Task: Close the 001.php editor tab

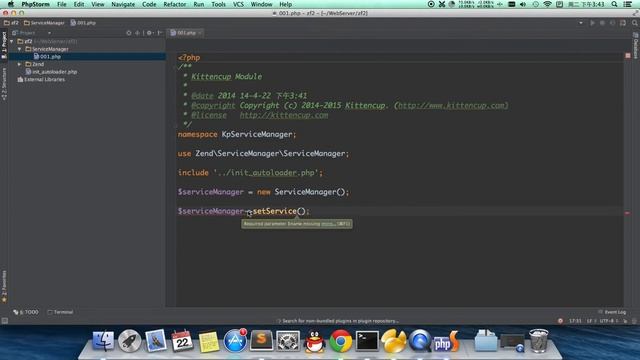Action: click(x=200, y=33)
